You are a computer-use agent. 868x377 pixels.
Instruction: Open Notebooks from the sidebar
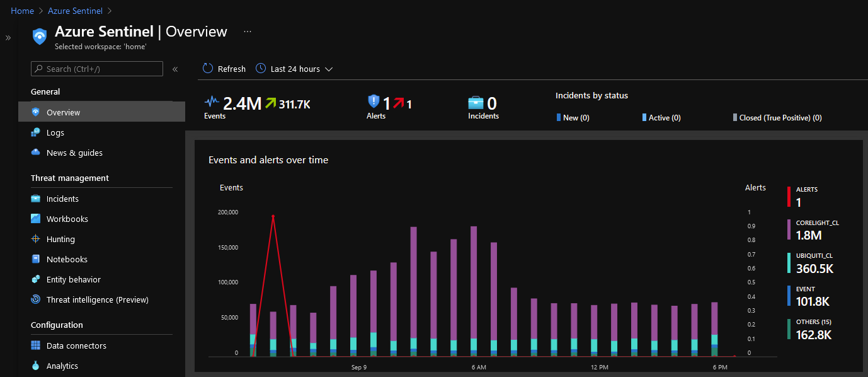point(66,259)
